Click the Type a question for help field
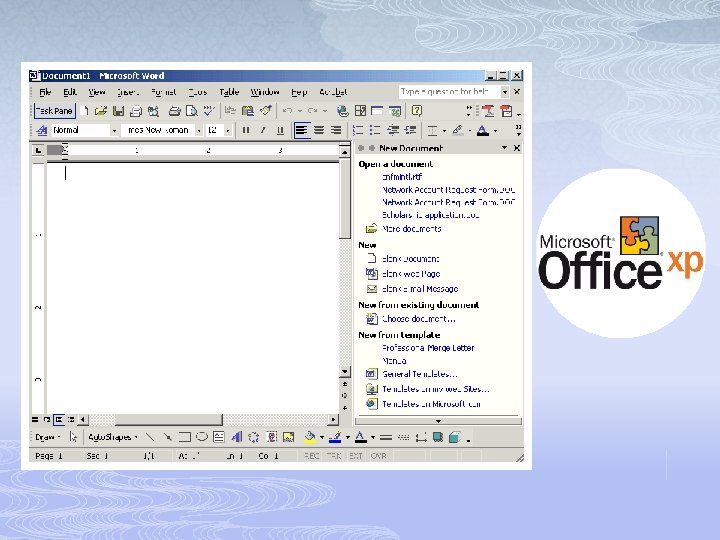 click(x=450, y=92)
